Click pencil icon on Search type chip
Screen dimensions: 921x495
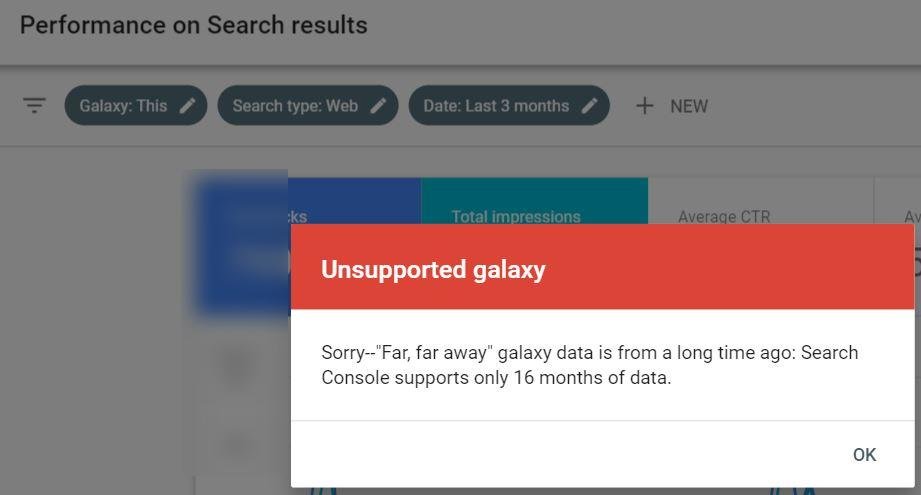[378, 106]
